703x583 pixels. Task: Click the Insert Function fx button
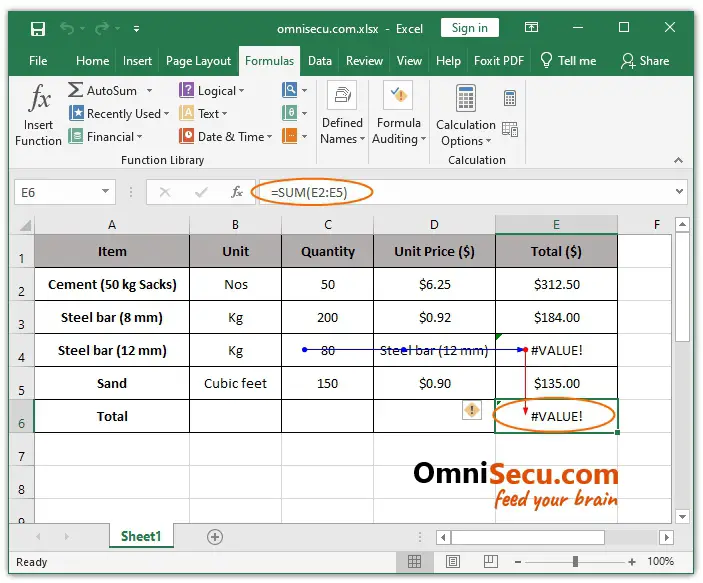pos(38,115)
